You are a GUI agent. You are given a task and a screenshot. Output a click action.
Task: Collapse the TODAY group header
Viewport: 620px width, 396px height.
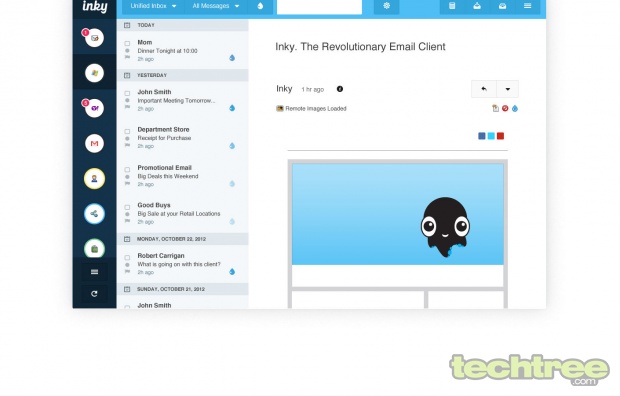pyautogui.click(x=183, y=25)
